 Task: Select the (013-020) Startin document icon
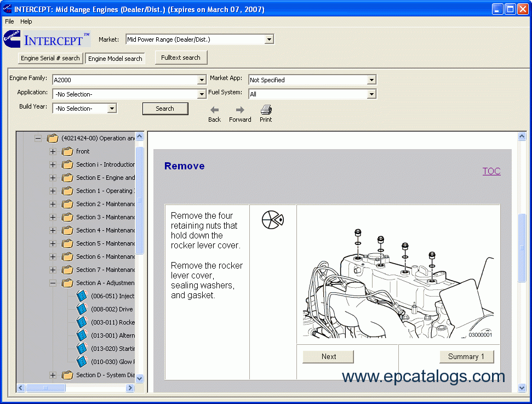[82, 349]
